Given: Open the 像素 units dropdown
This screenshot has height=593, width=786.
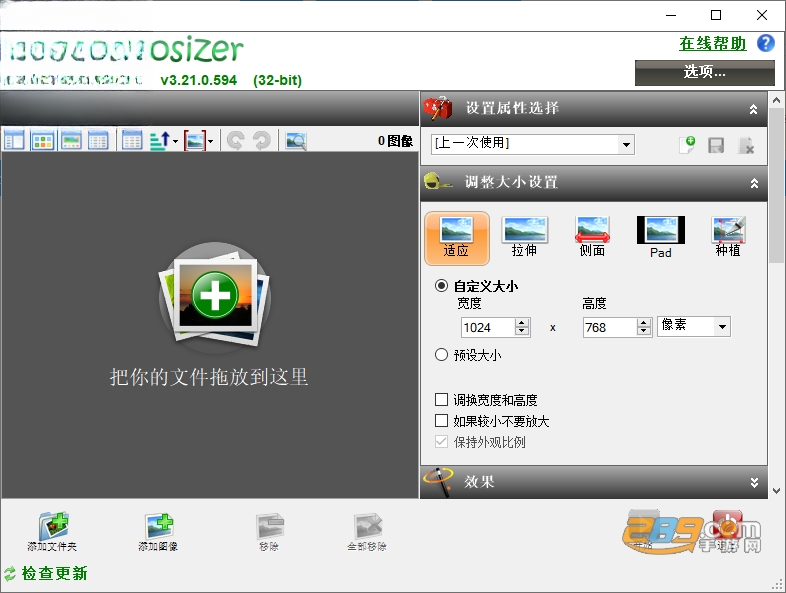Looking at the screenshot, I should point(694,326).
